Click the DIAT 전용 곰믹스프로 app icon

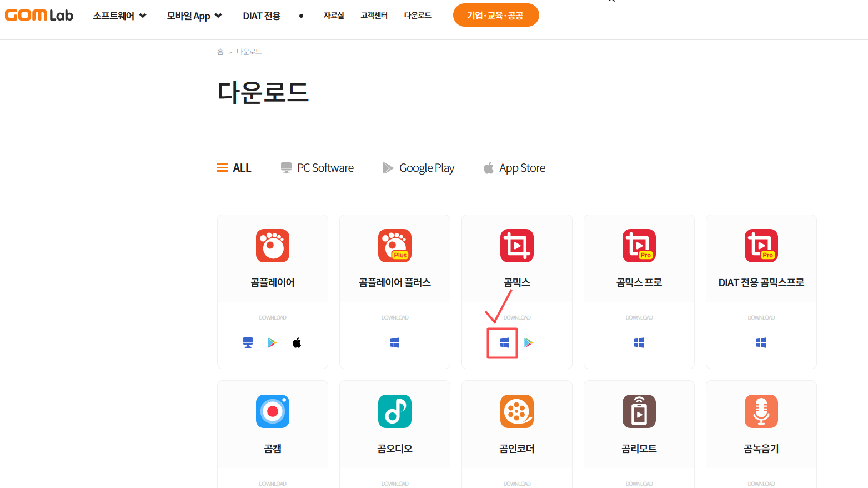click(x=761, y=246)
